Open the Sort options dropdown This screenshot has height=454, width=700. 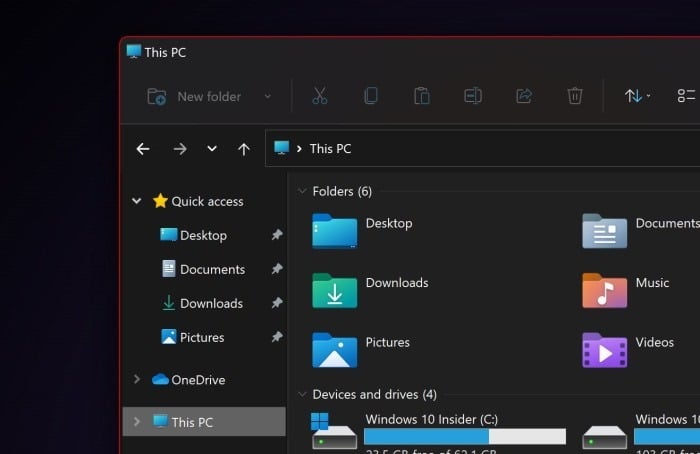tap(637, 96)
